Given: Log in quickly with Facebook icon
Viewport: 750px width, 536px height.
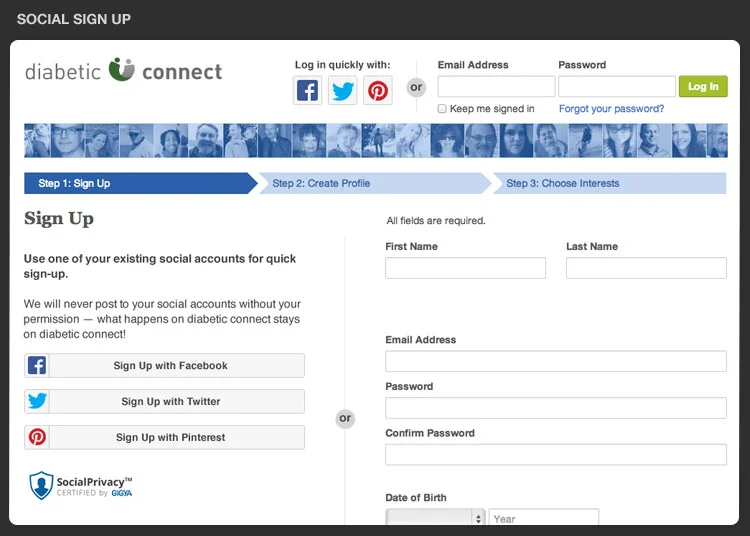Looking at the screenshot, I should pyautogui.click(x=307, y=90).
